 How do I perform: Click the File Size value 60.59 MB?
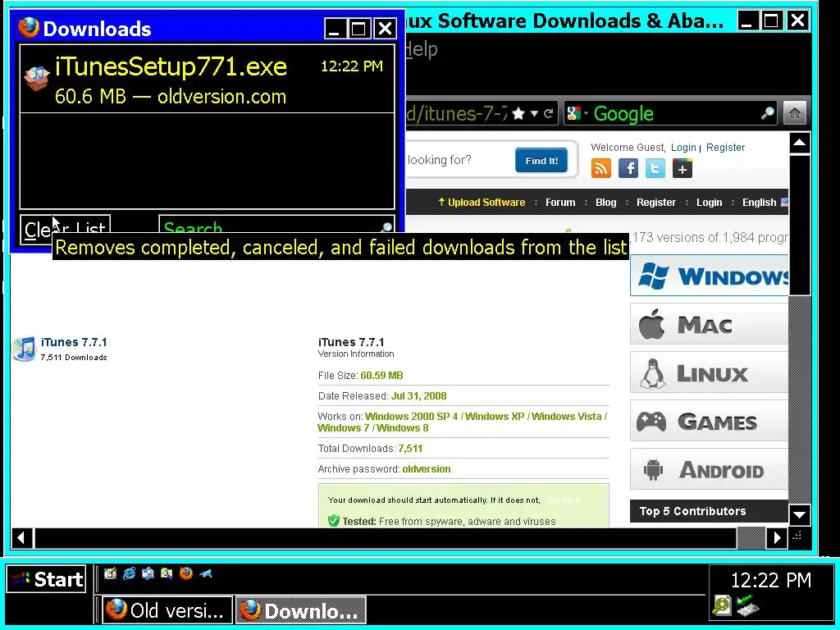tap(381, 376)
